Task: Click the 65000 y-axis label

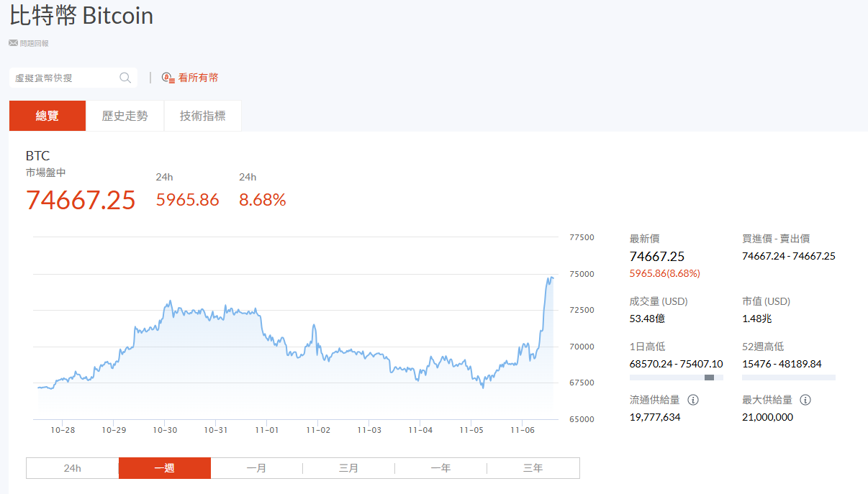Action: [x=582, y=419]
